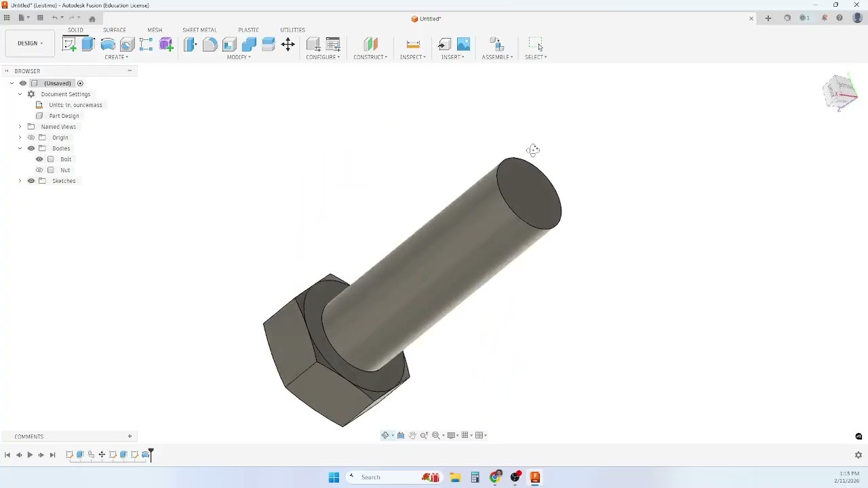Switch to the UTILITIES tab
The image size is (868, 488).
tap(293, 30)
